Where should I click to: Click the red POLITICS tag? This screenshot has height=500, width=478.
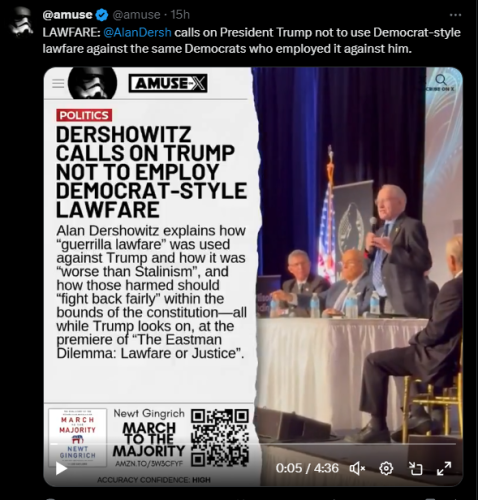tap(84, 115)
